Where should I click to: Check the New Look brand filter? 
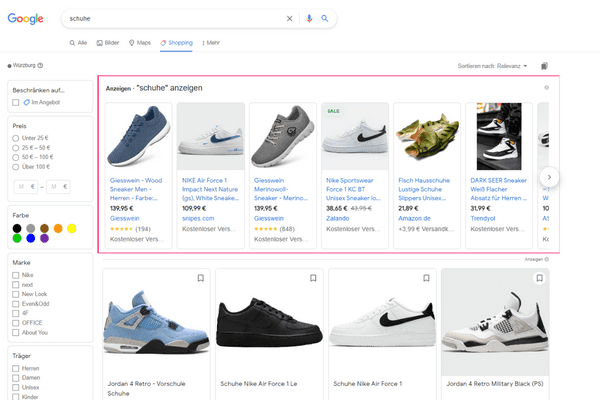pos(16,294)
